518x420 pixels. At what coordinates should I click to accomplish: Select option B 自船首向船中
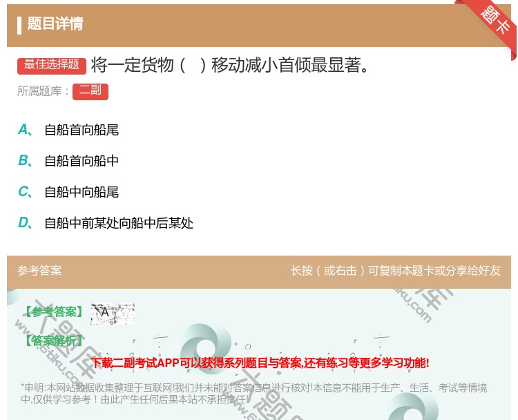(x=68, y=160)
